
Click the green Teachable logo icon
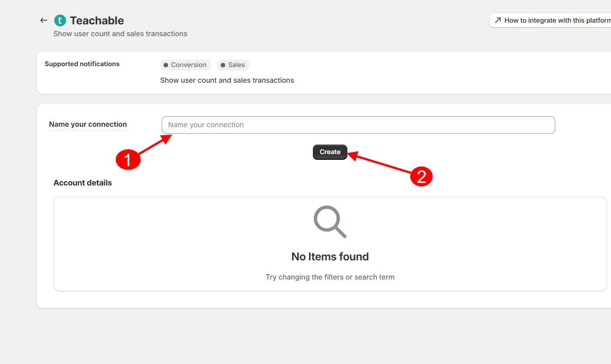click(x=60, y=20)
